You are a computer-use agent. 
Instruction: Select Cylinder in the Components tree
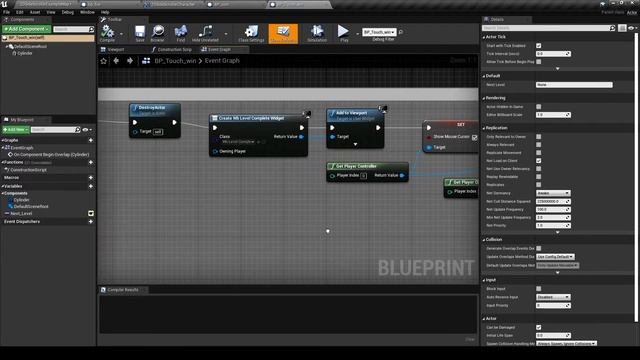tap(24, 53)
